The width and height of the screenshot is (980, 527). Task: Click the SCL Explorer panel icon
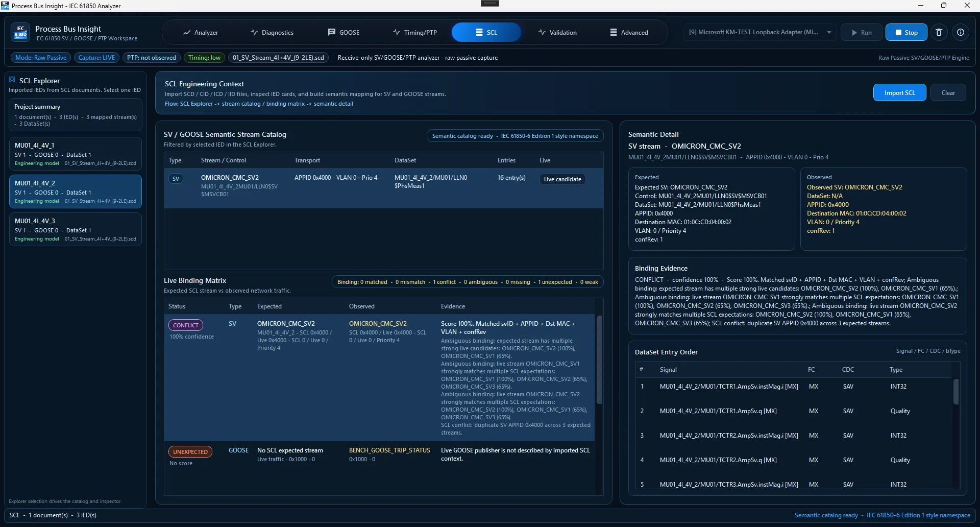[12, 80]
